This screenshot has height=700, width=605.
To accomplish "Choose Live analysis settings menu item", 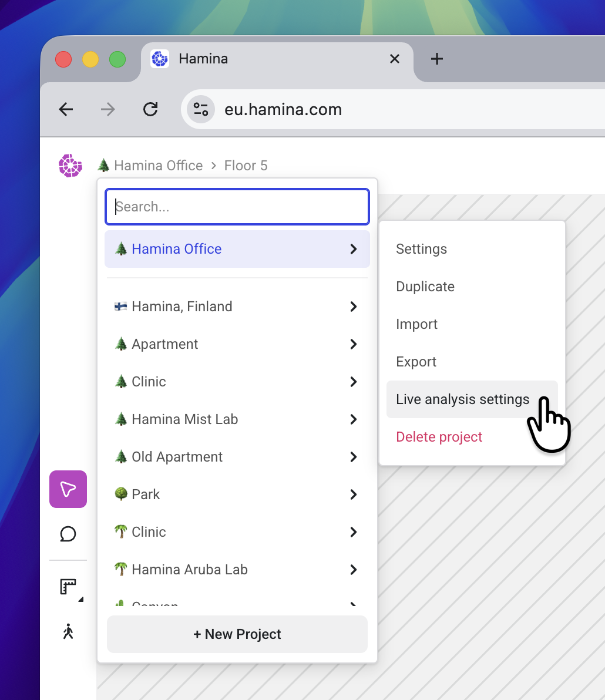I will [462, 399].
